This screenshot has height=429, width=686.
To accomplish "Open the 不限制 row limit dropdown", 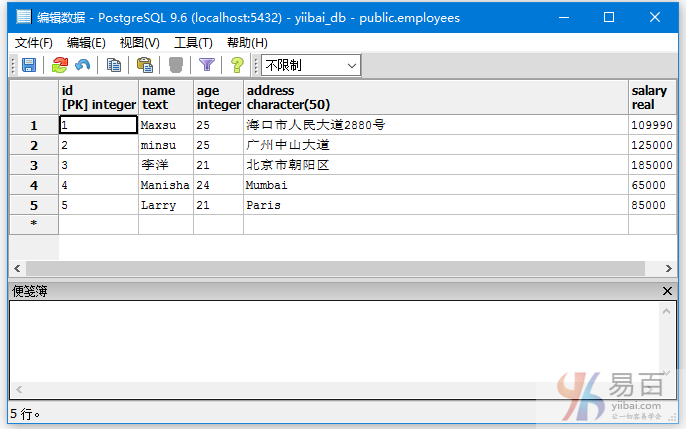I will click(310, 65).
